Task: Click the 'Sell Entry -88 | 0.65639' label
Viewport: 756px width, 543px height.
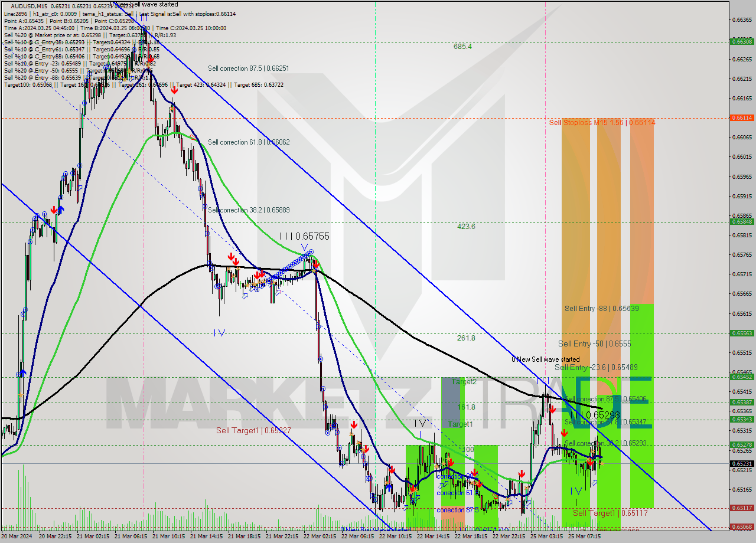Action: 601,308
